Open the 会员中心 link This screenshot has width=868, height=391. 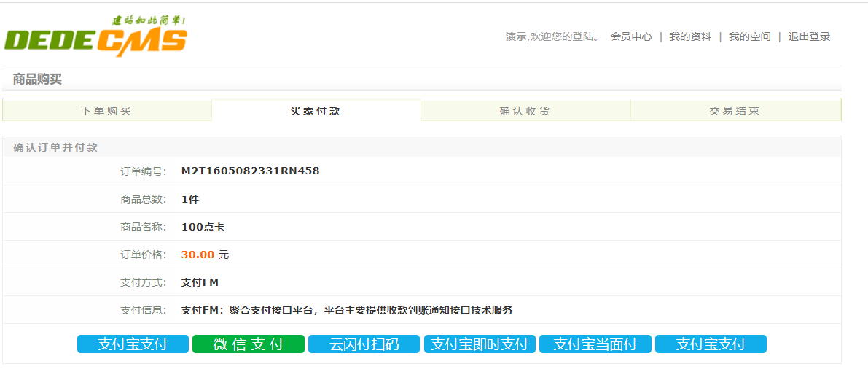tap(631, 36)
